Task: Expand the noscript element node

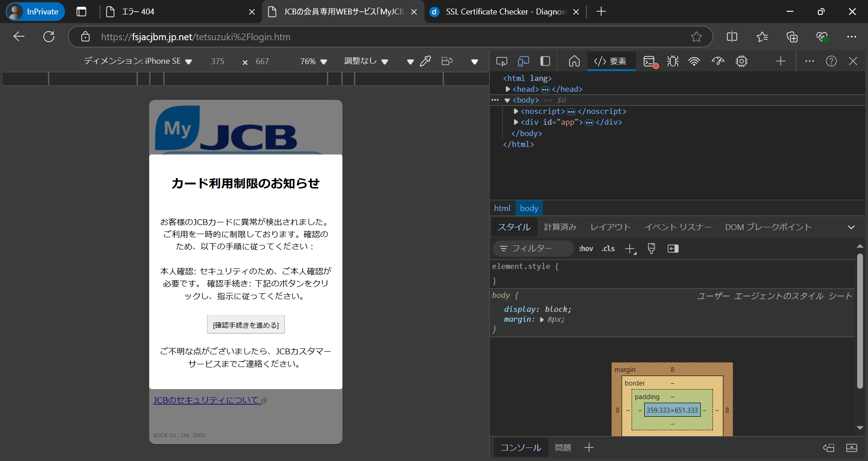Action: pyautogui.click(x=516, y=111)
